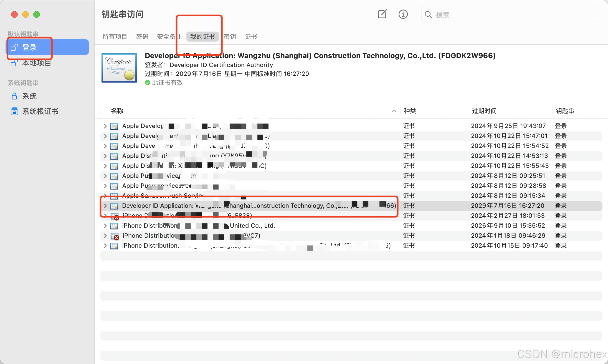Switch to the 密钥 tab
Viewport: 608px width, 364px height.
click(x=230, y=37)
